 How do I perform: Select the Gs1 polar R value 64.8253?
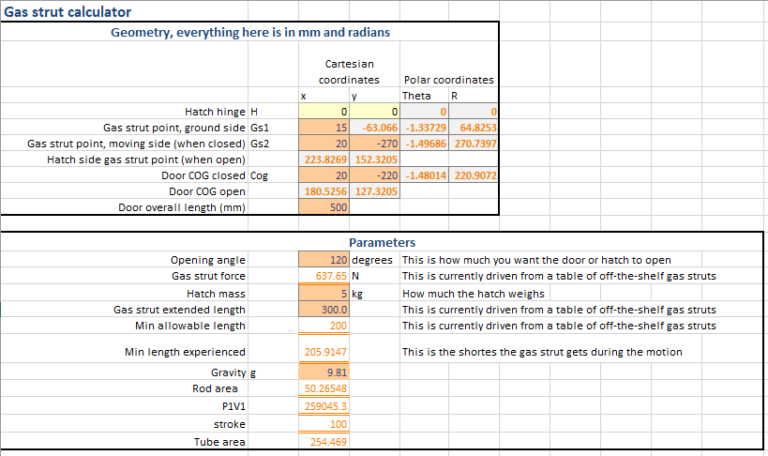pos(475,128)
